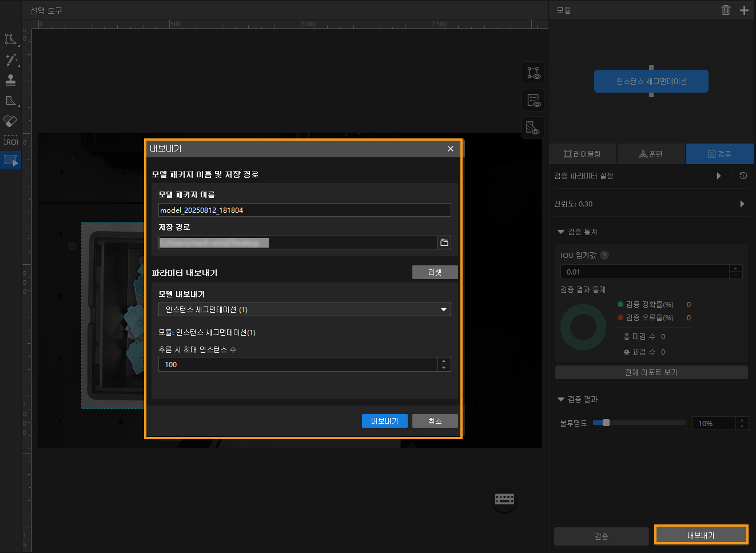Click the 불투명도 slider handle
Viewport: 756px width, 553px height.
606,423
